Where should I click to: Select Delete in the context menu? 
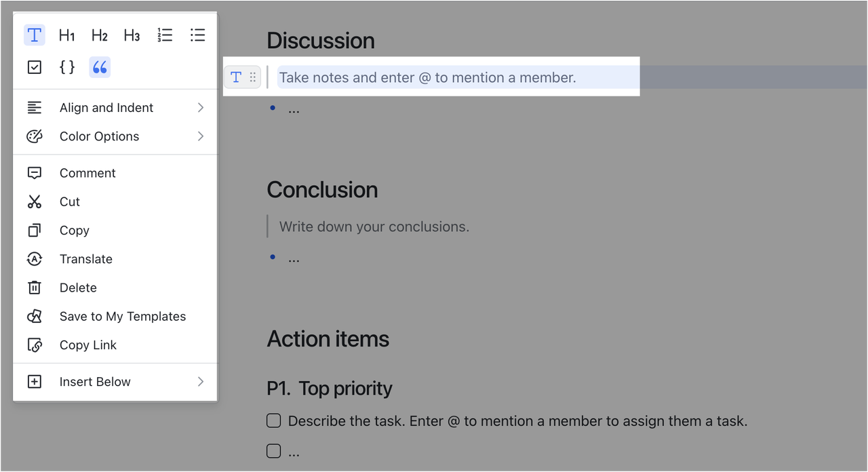click(x=78, y=288)
